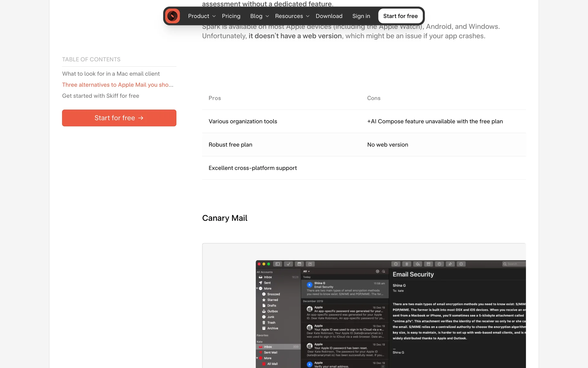The width and height of the screenshot is (588, 368).
Task: Click the reply arrow icon in Canary toolbar
Action: [417, 264]
